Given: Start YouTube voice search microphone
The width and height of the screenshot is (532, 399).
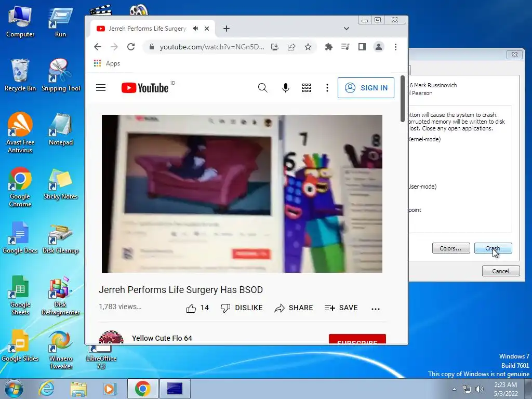Looking at the screenshot, I should (286, 88).
